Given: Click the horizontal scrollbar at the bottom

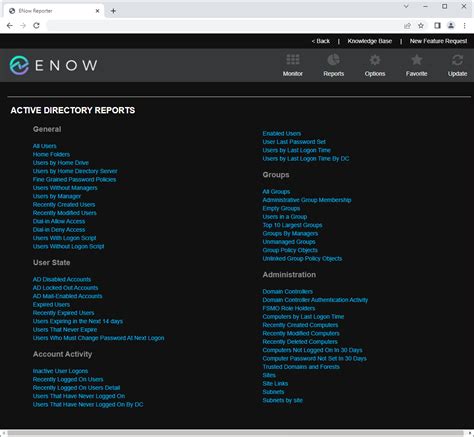Looking at the screenshot, I should [235, 433].
